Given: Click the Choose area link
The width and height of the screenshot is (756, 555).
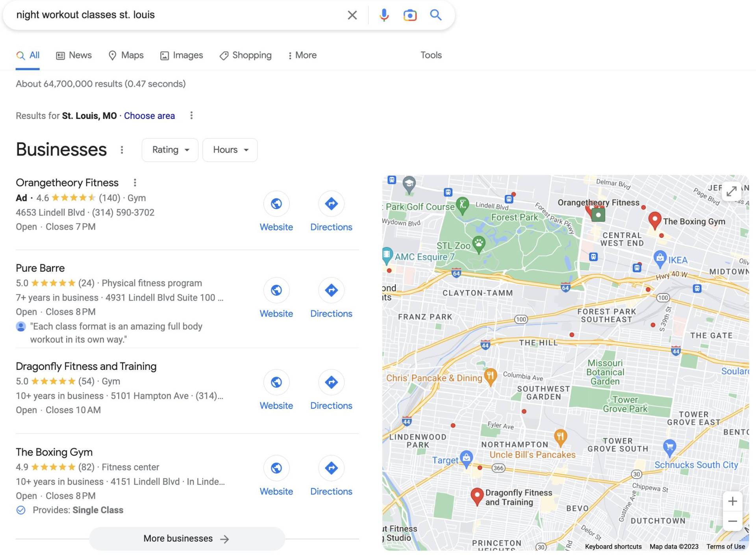Looking at the screenshot, I should 149,115.
